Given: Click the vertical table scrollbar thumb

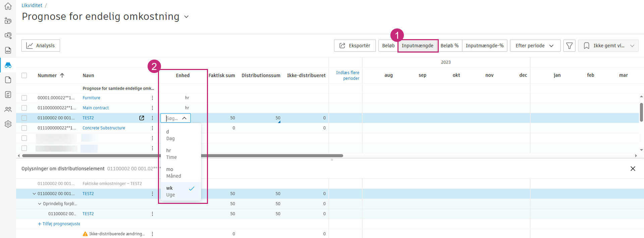Looking at the screenshot, I should [x=641, y=112].
